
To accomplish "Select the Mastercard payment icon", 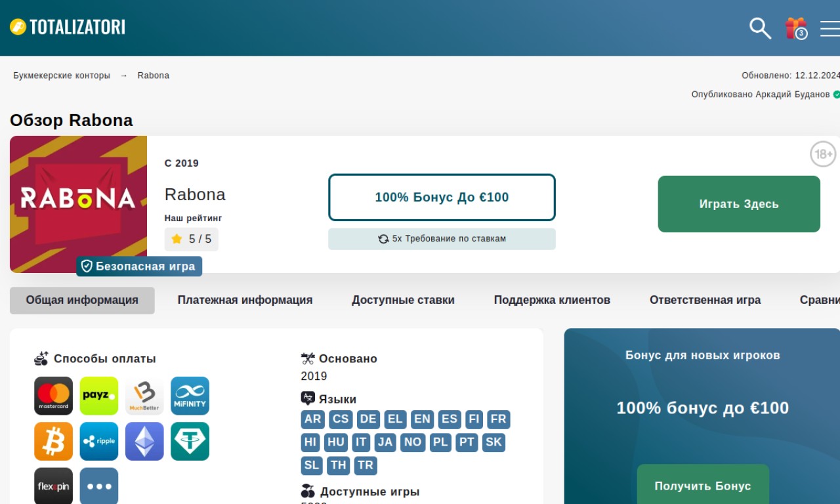I will coord(54,396).
